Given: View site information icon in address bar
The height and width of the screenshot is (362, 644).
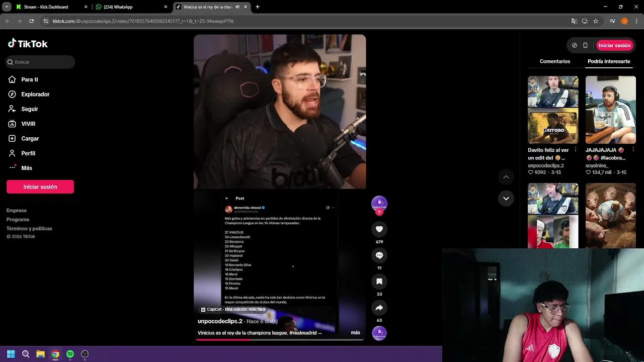Looking at the screenshot, I should (x=46, y=21).
